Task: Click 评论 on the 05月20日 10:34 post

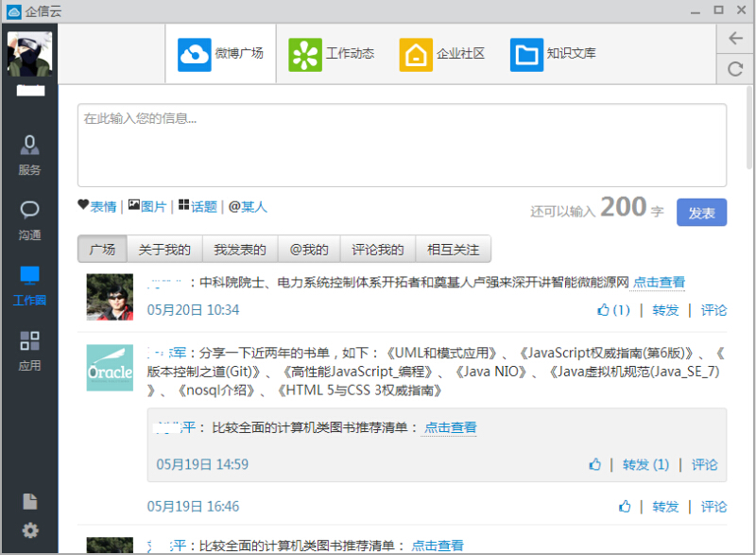Action: (713, 310)
